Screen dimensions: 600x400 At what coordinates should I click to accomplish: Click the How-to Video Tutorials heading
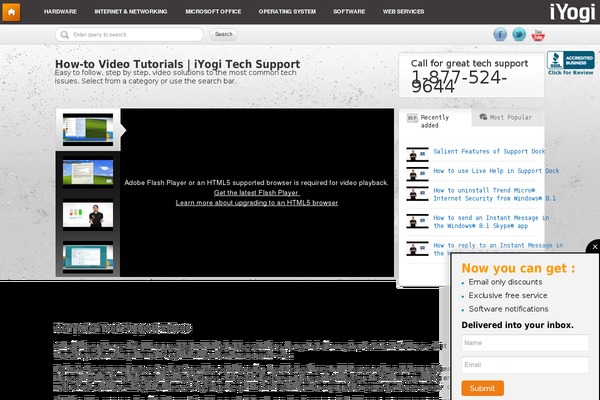178,64
